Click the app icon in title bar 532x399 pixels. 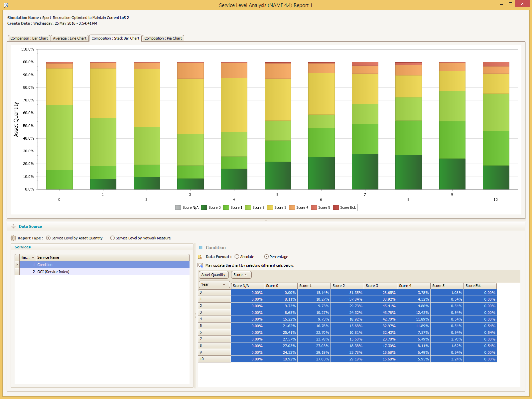click(6, 5)
